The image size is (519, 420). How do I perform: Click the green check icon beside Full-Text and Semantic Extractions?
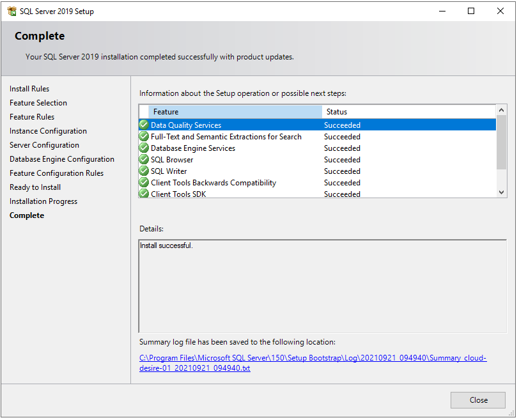[144, 137]
